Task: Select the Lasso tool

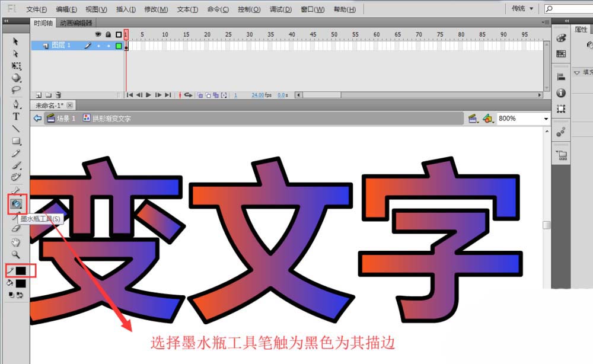Action: 16,90
